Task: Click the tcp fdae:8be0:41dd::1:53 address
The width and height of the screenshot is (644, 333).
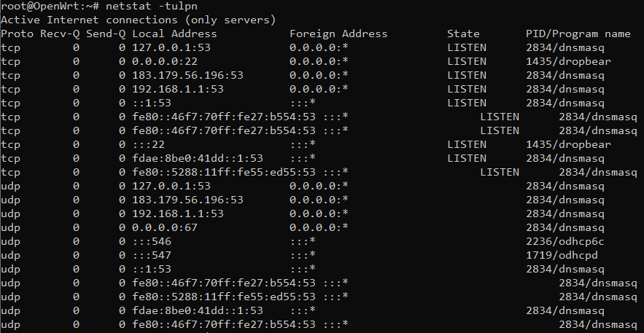Action: tap(197, 158)
